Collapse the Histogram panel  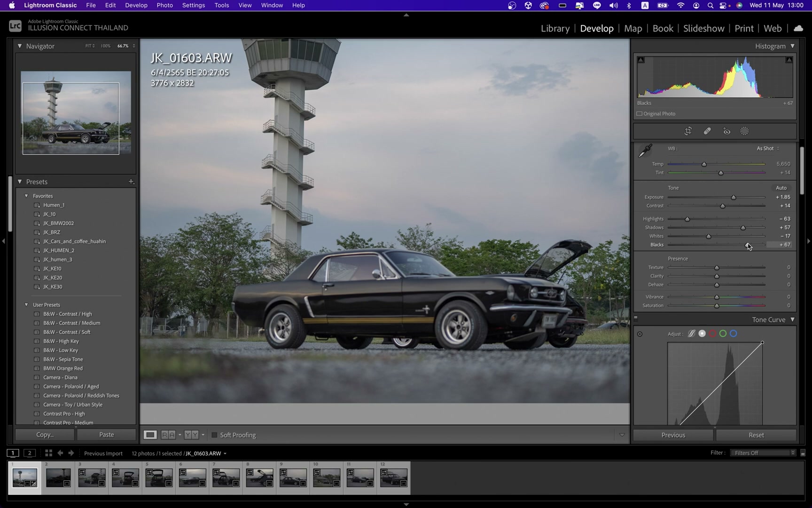coord(793,46)
